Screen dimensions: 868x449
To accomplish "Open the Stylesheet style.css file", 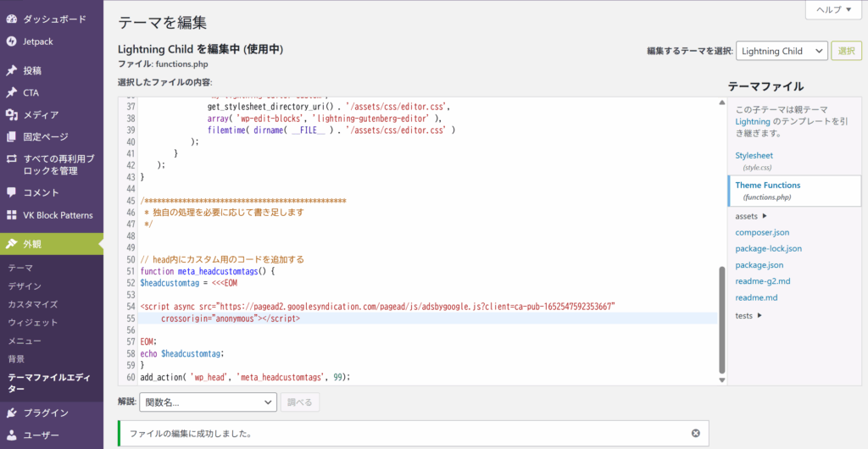I will point(754,156).
